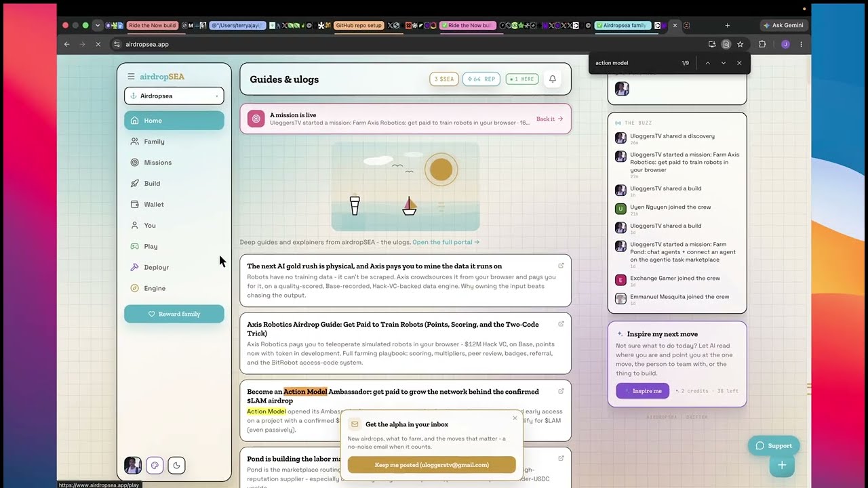Click Ask Gemini button
The height and width of the screenshot is (488, 868).
coord(784,25)
